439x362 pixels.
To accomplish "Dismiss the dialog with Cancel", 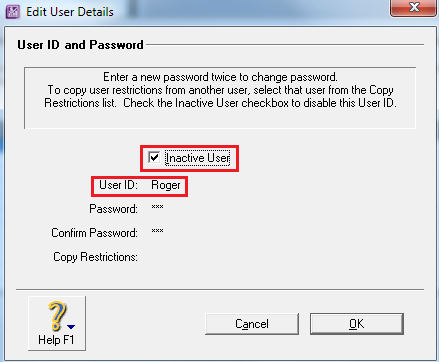I will pyautogui.click(x=252, y=324).
